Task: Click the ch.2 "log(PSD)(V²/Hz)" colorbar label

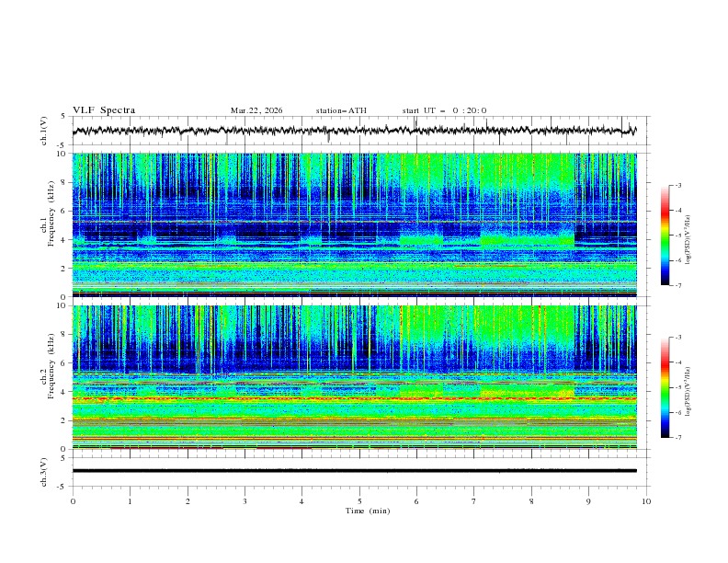Action: (688, 391)
